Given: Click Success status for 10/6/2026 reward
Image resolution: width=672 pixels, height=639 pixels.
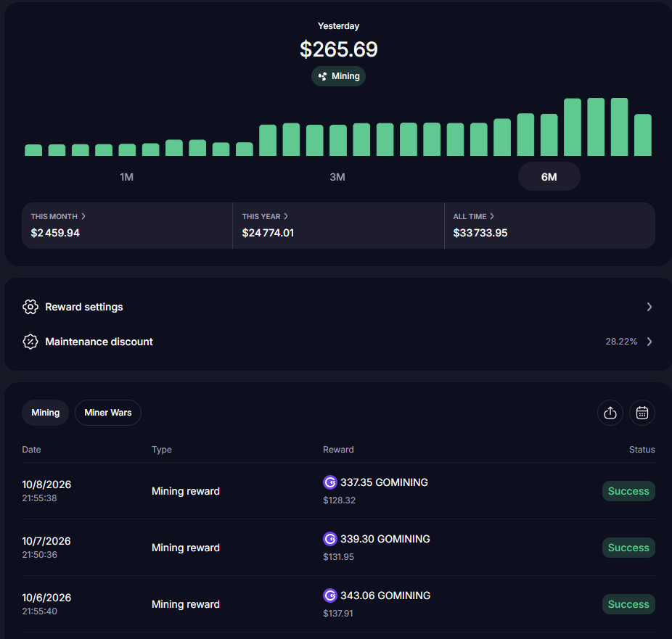Looking at the screenshot, I should 628,604.
